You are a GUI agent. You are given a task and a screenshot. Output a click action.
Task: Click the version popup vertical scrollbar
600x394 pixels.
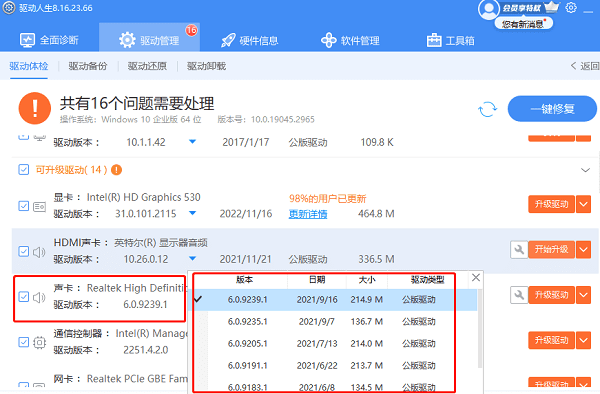[x=480, y=329]
